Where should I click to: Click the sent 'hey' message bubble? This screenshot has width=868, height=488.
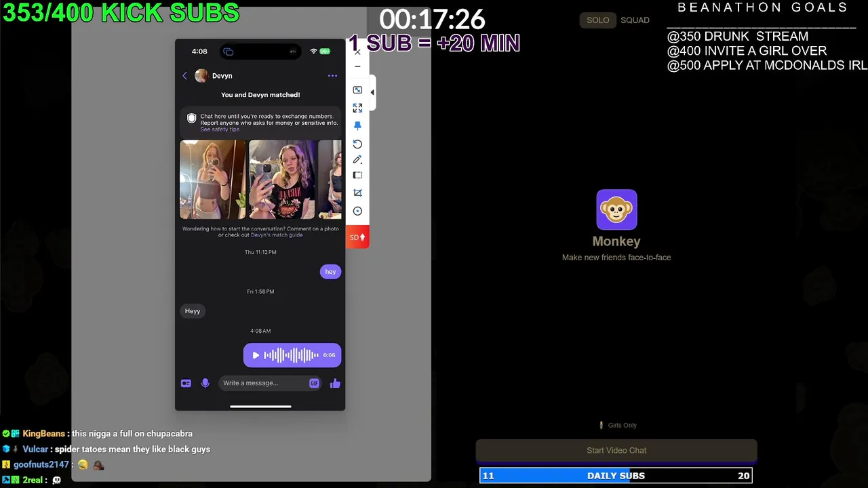pos(330,272)
